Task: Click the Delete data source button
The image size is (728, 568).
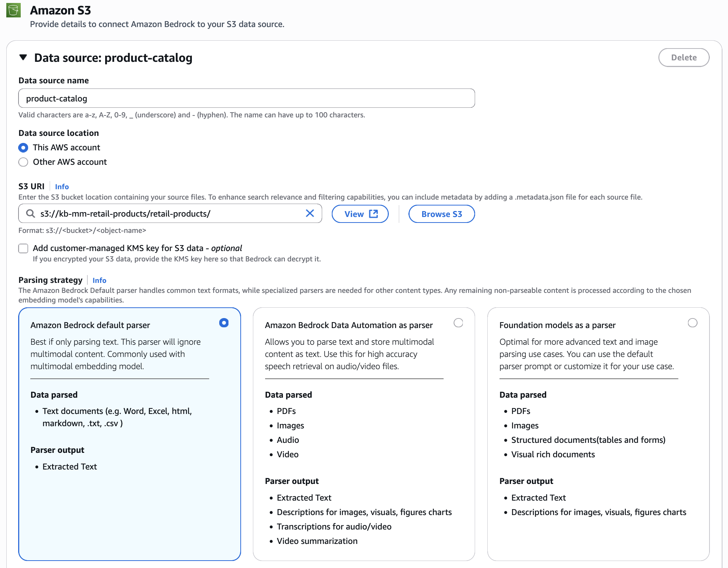Action: tap(684, 57)
